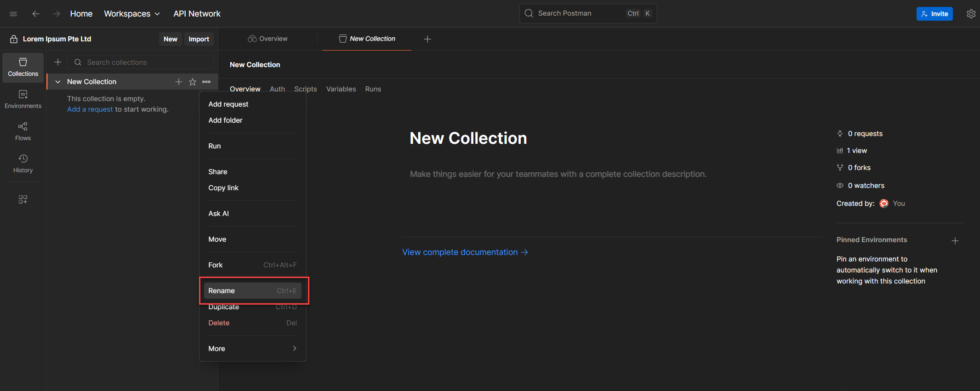
Task: Click the New Collection breadcrumb title
Action: point(255,65)
